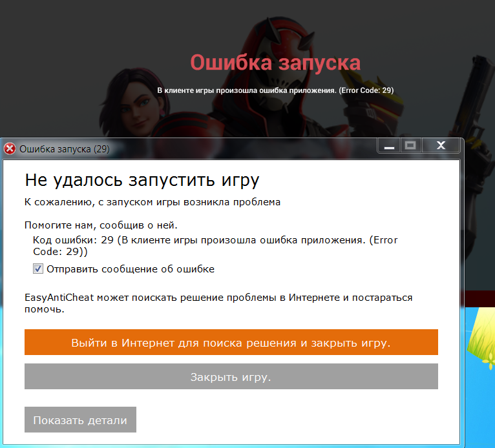Click the EasyAntiCheat help description paragraph
The height and width of the screenshot is (448, 495).
(x=218, y=303)
